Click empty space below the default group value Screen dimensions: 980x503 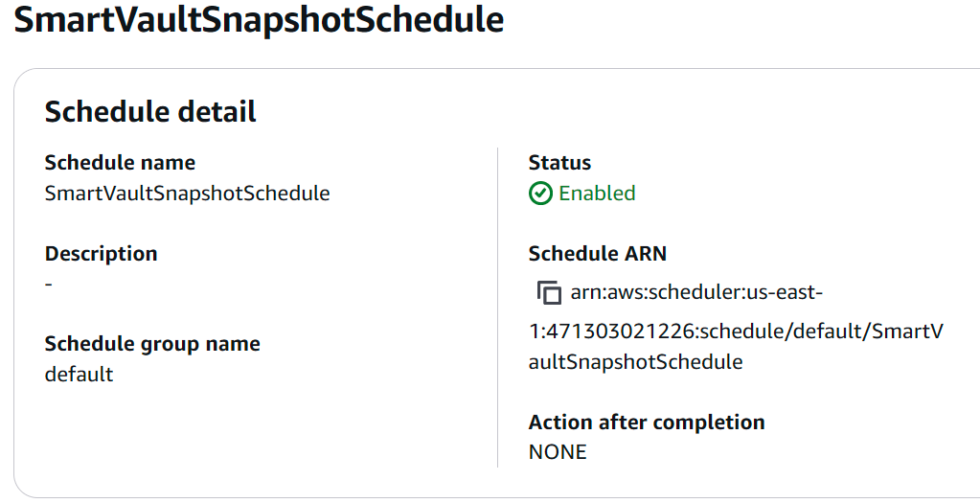(x=192, y=431)
